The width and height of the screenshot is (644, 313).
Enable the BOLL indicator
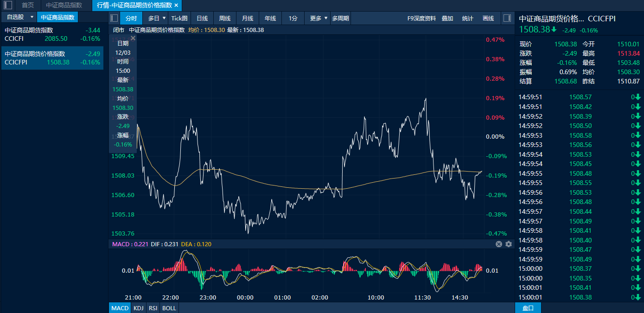[x=169, y=308]
